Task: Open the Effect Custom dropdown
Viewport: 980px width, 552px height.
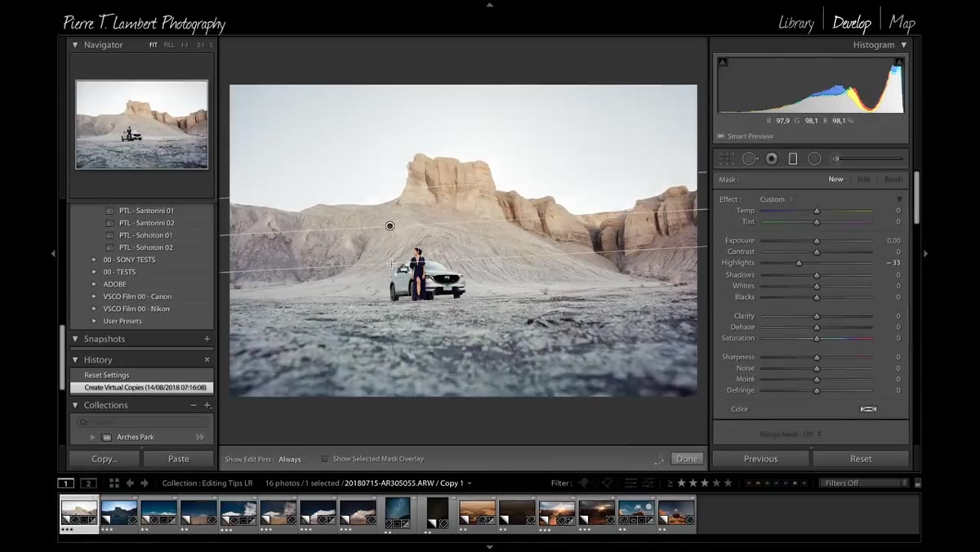Action: point(776,199)
